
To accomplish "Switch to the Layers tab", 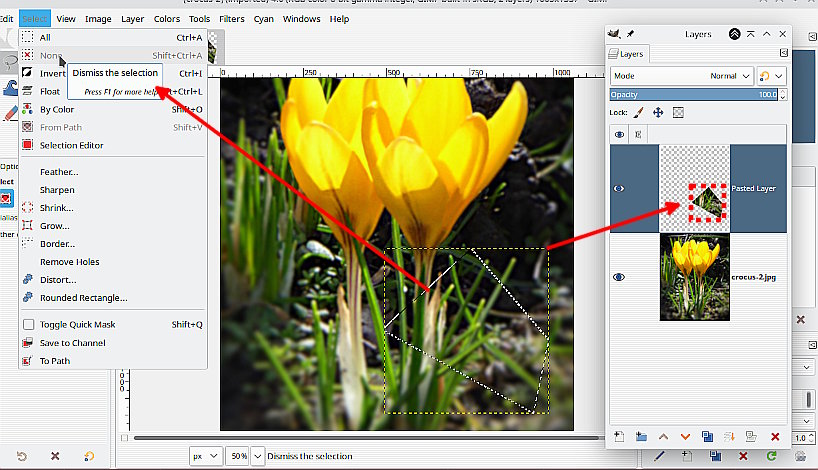I will point(626,54).
